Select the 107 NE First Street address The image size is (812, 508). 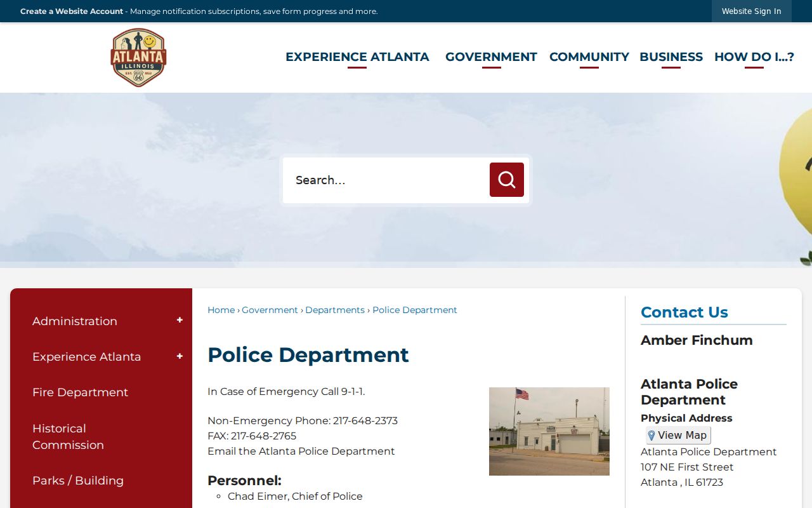point(687,467)
